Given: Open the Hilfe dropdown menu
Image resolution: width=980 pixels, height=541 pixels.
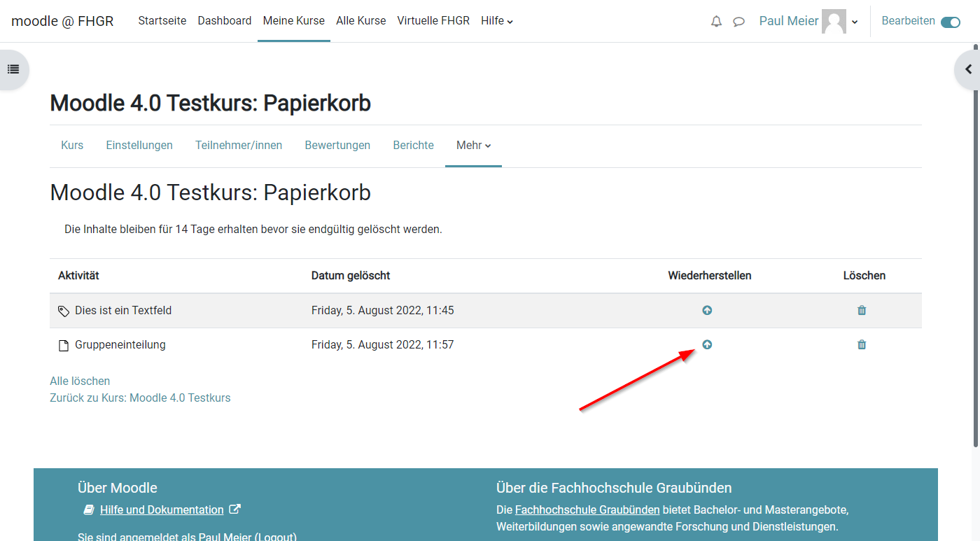Looking at the screenshot, I should 497,21.
